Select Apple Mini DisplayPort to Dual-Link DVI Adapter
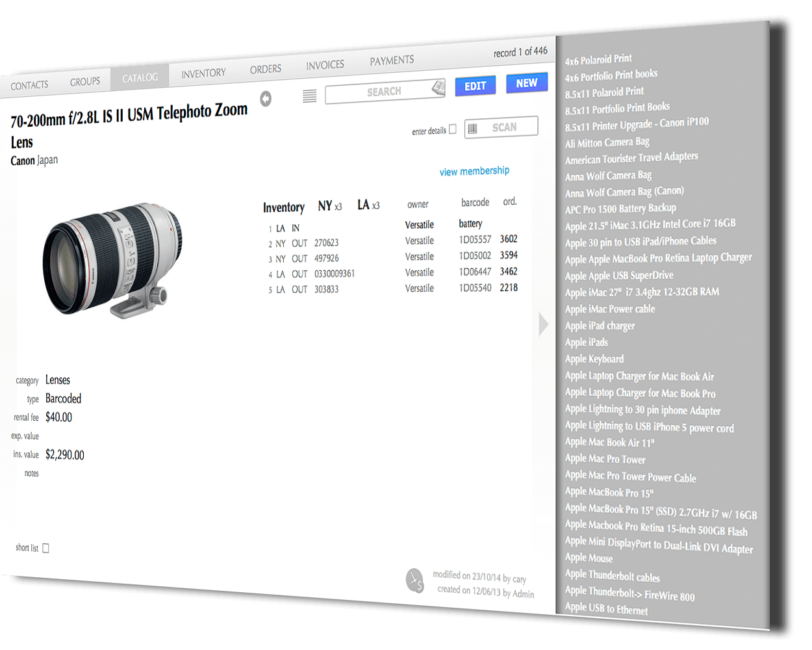This screenshot has width=812, height=650. point(659,545)
